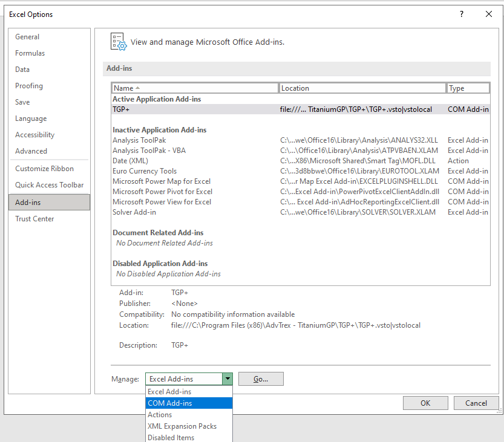This screenshot has height=442, width=504.
Task: Open Quick Access Toolbar settings
Action: [x=49, y=185]
